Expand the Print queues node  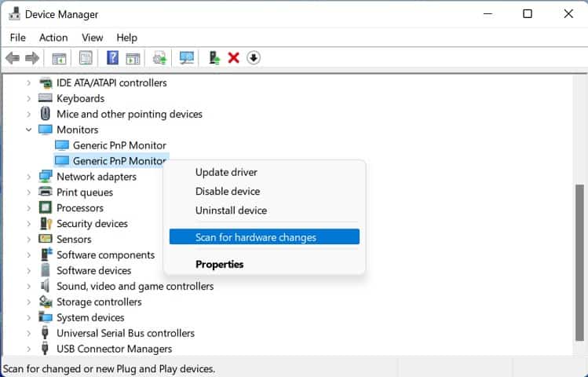click(x=28, y=192)
